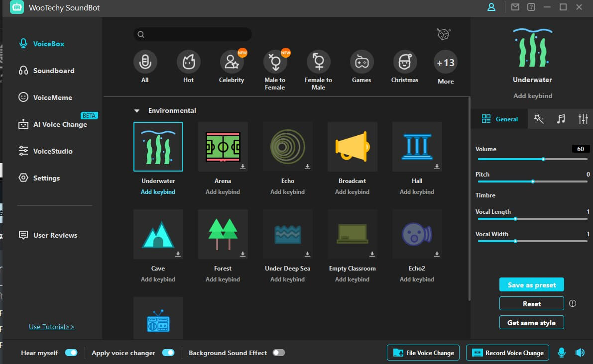593x364 pixels.
Task: Select the Celebrity voice category icon
Action: click(232, 62)
